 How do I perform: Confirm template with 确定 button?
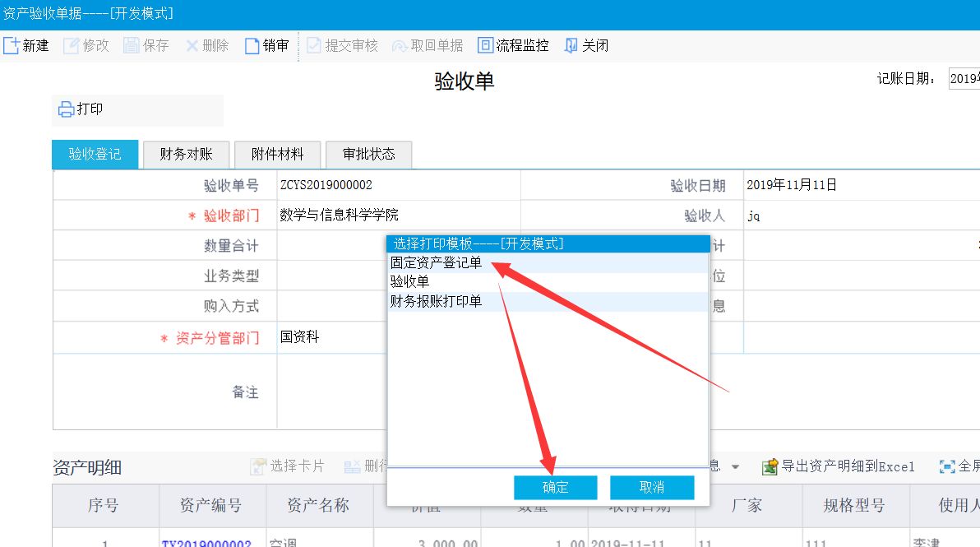point(555,487)
